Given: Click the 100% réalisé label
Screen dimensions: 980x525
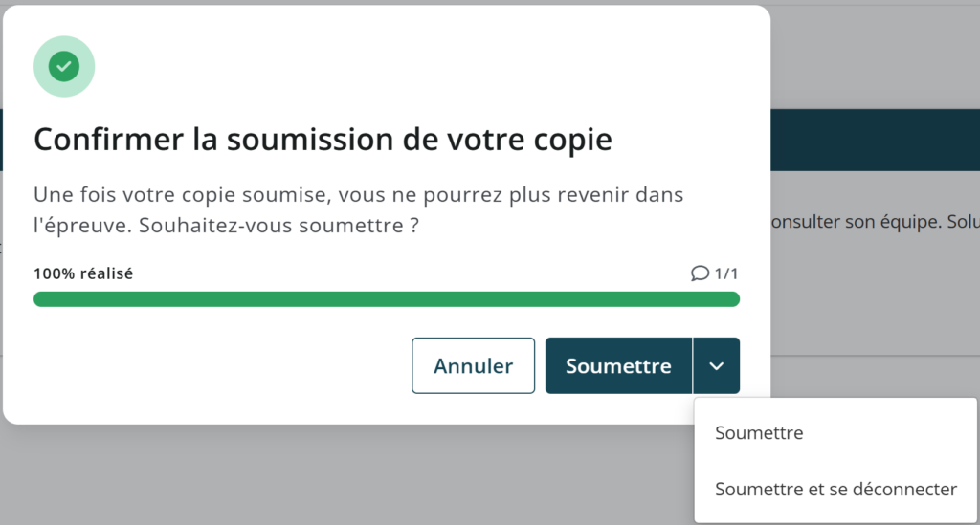Looking at the screenshot, I should [x=83, y=273].
